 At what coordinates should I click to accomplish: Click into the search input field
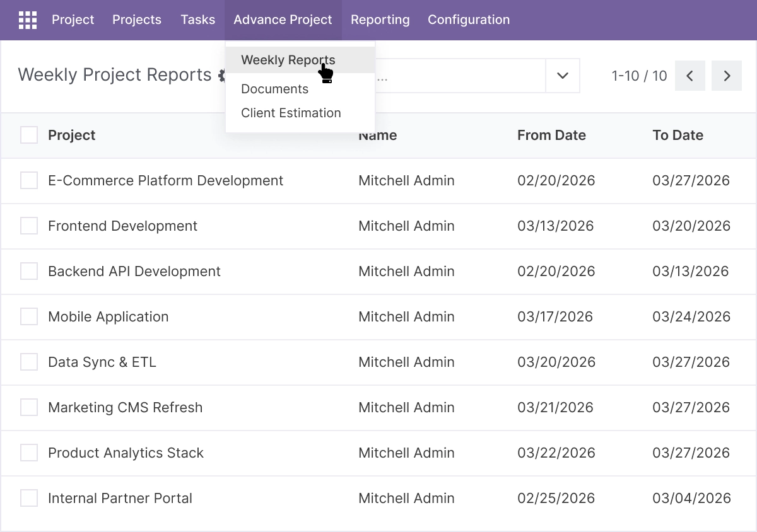point(461,76)
